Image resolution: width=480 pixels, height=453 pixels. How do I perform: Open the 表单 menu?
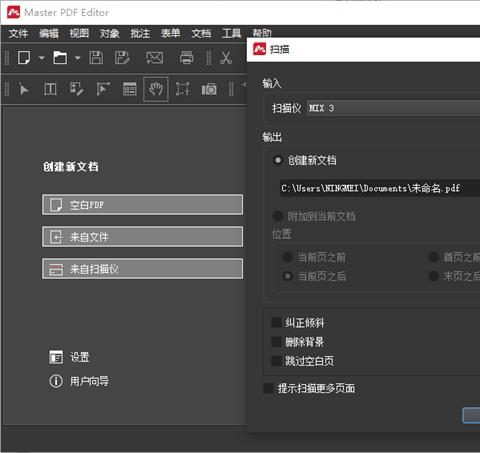[171, 33]
